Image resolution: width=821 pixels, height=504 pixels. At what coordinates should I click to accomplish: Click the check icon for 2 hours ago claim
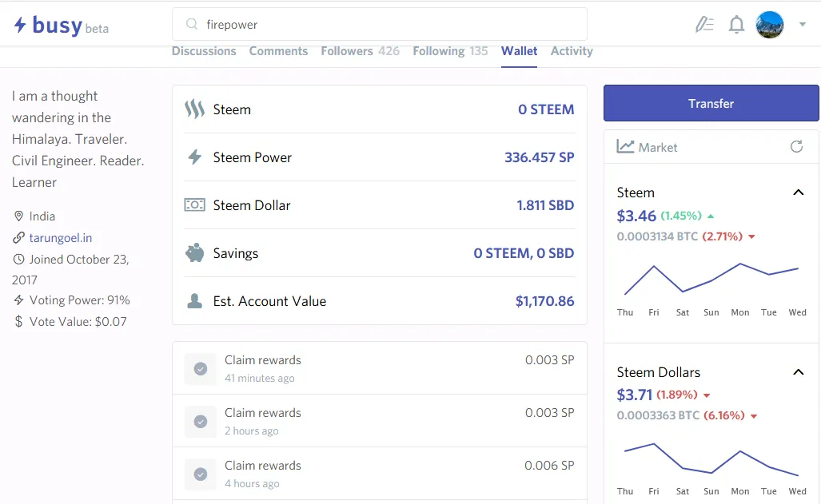click(201, 421)
